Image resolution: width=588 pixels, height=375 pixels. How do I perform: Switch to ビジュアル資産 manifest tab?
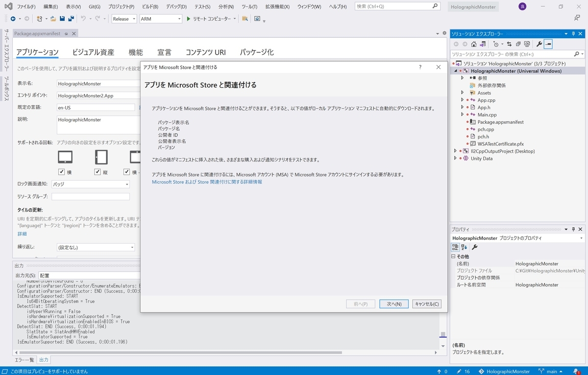93,52
